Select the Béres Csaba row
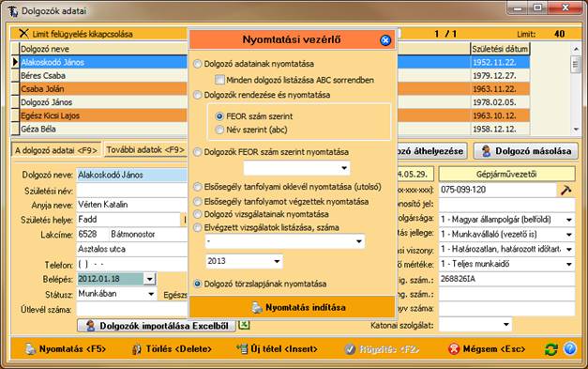Screen dimensions: 588x369 point(103,75)
